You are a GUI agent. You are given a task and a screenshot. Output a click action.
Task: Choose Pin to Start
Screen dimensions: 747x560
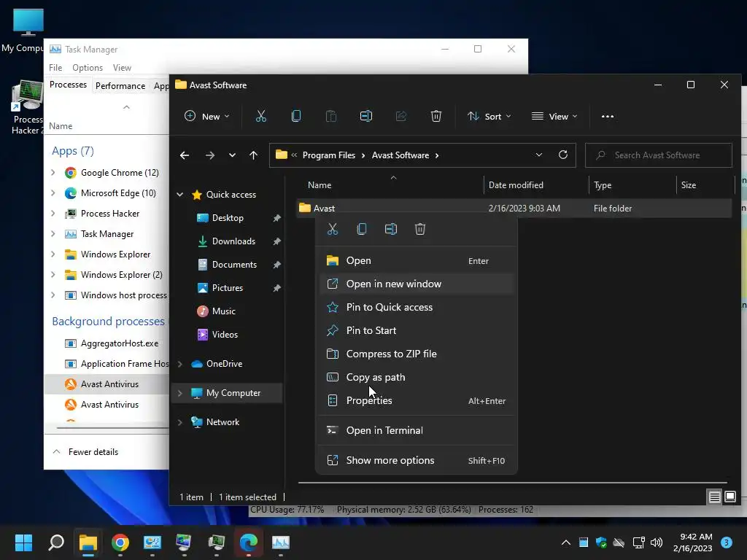pos(416,330)
